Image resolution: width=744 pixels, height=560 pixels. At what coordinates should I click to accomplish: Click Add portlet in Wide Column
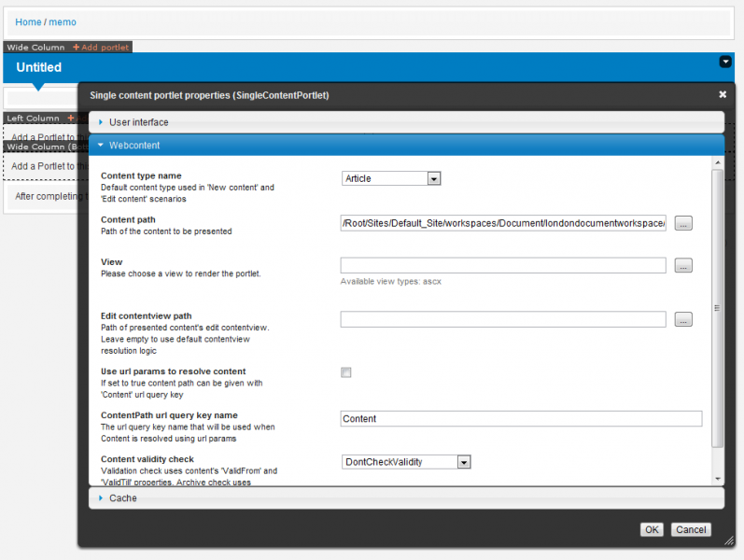105,47
